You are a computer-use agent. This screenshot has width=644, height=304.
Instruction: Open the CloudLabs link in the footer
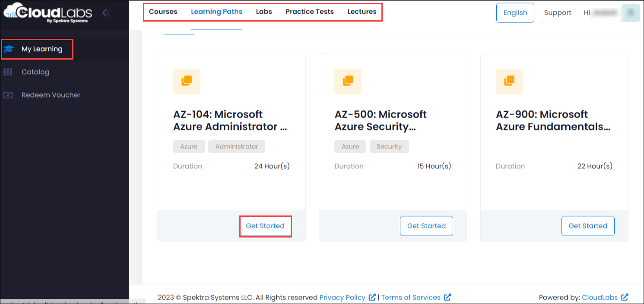coord(600,297)
